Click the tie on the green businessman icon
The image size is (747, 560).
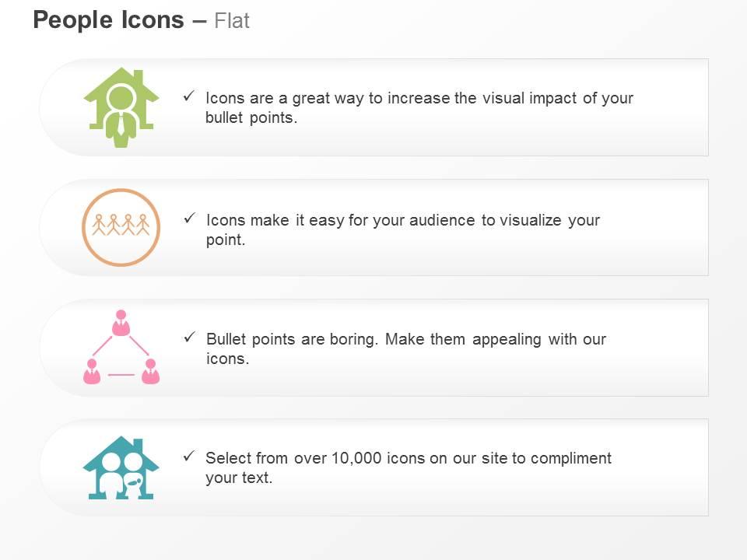pos(121,124)
